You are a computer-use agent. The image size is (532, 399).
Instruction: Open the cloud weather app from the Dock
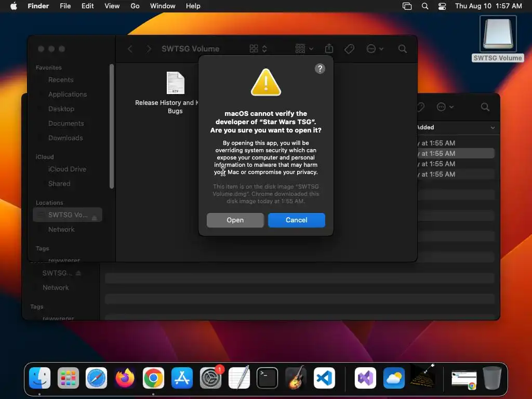point(394,378)
